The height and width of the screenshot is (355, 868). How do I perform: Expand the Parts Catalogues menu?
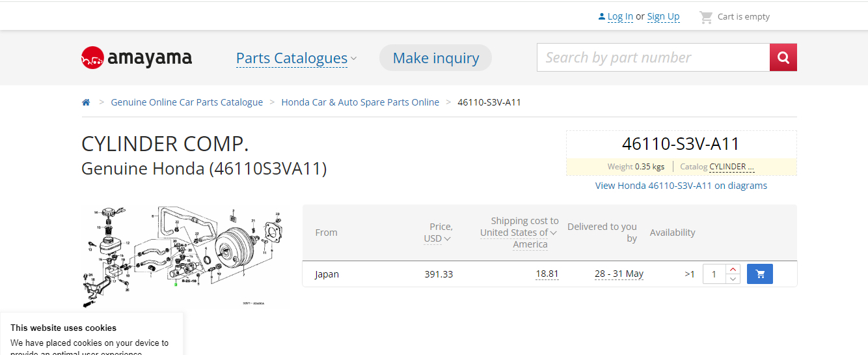296,58
